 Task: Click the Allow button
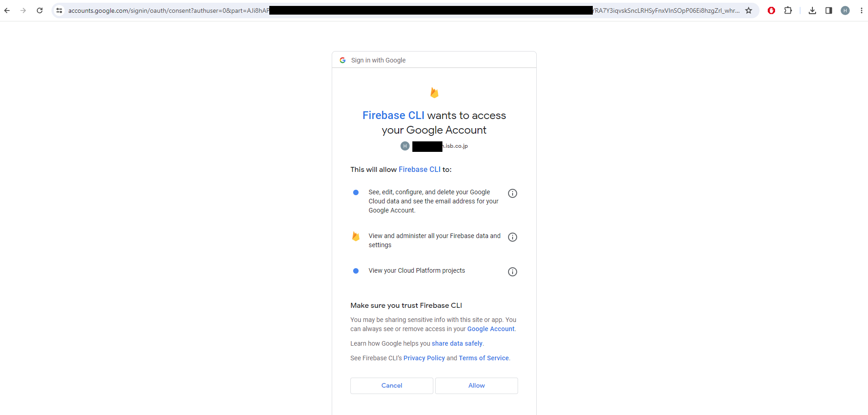[476, 386]
